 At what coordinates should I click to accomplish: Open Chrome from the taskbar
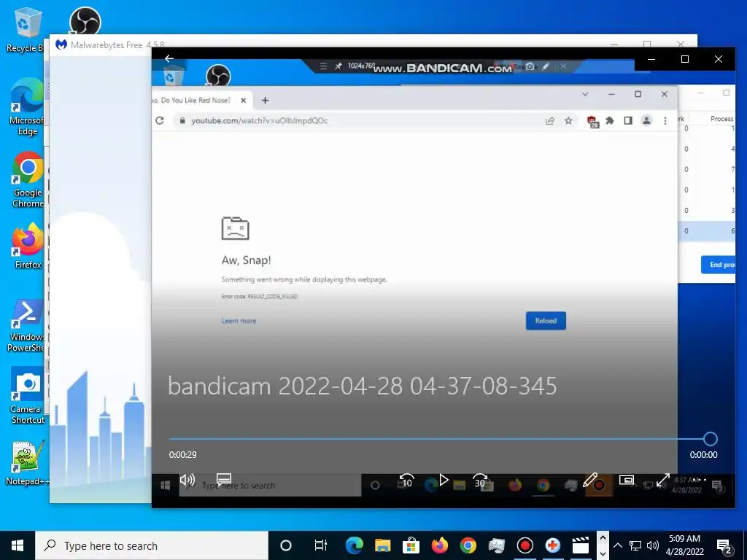(x=468, y=545)
